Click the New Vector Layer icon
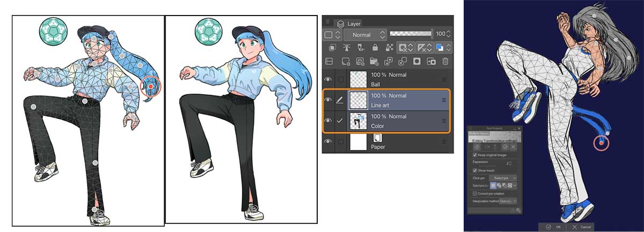The width and height of the screenshot is (644, 232). point(360,61)
